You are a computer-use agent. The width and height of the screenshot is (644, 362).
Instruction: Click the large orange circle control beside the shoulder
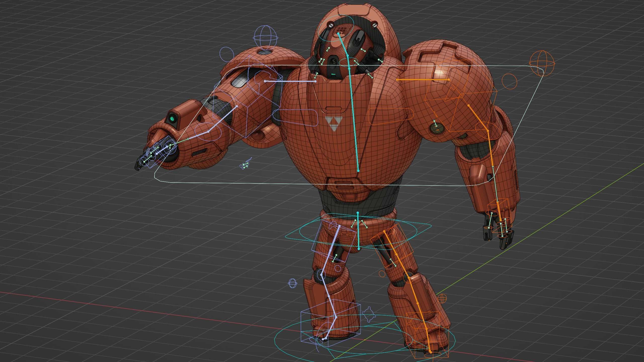(x=509, y=81)
